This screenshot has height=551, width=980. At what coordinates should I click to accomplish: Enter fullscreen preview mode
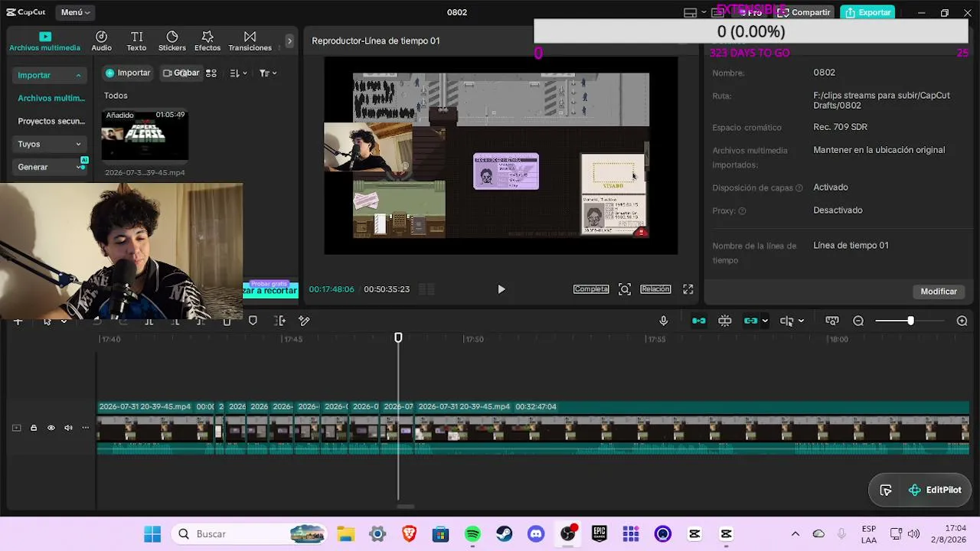[688, 289]
